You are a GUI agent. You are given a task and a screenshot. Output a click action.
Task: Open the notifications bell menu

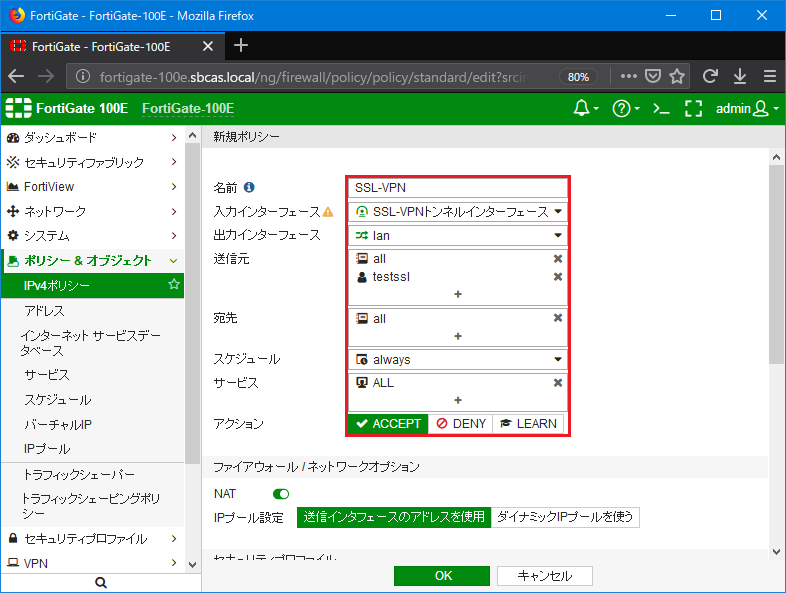(585, 108)
